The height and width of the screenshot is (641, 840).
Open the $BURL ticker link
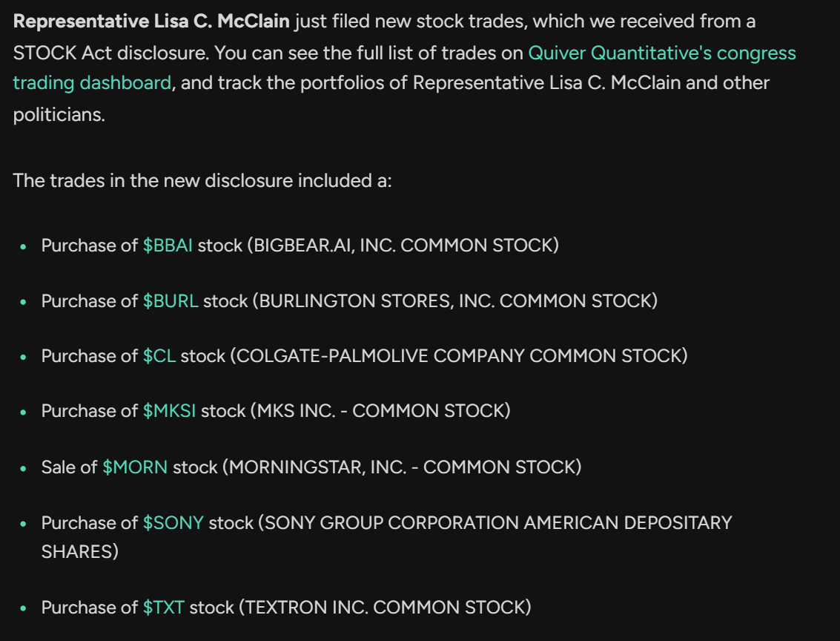(x=171, y=301)
